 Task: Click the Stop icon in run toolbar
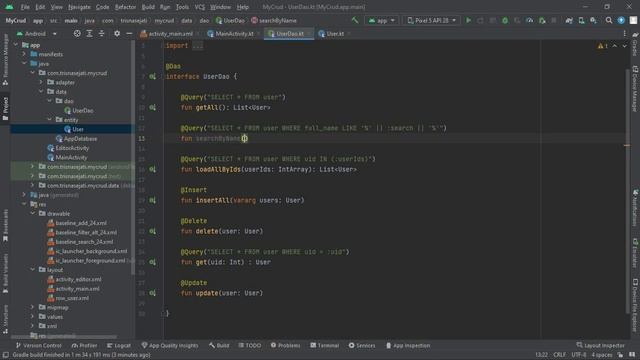tap(554, 20)
